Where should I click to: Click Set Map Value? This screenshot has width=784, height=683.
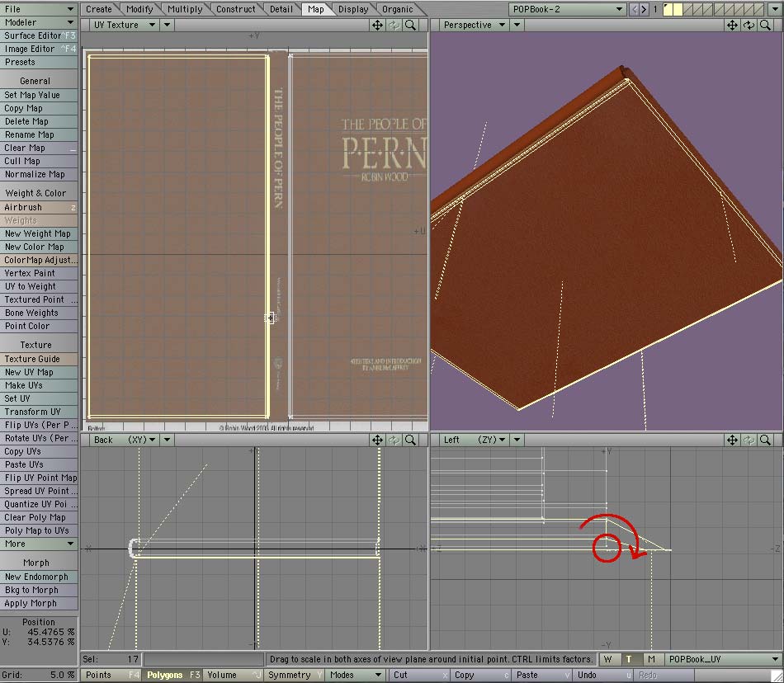[39, 95]
